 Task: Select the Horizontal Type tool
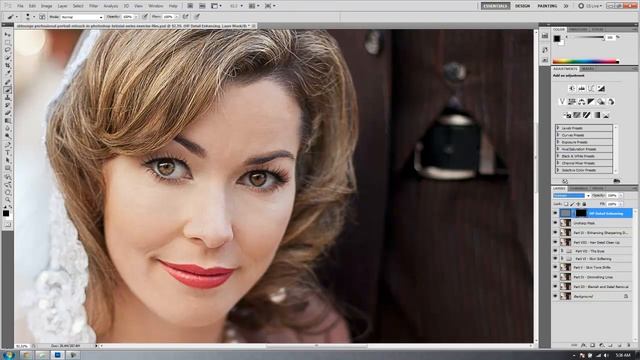pos(7,152)
